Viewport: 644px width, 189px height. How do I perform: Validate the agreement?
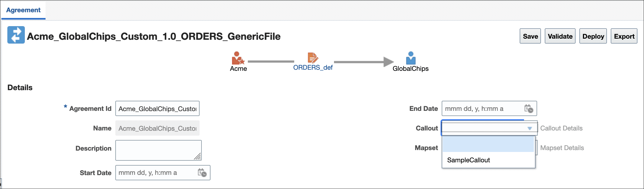(x=560, y=36)
